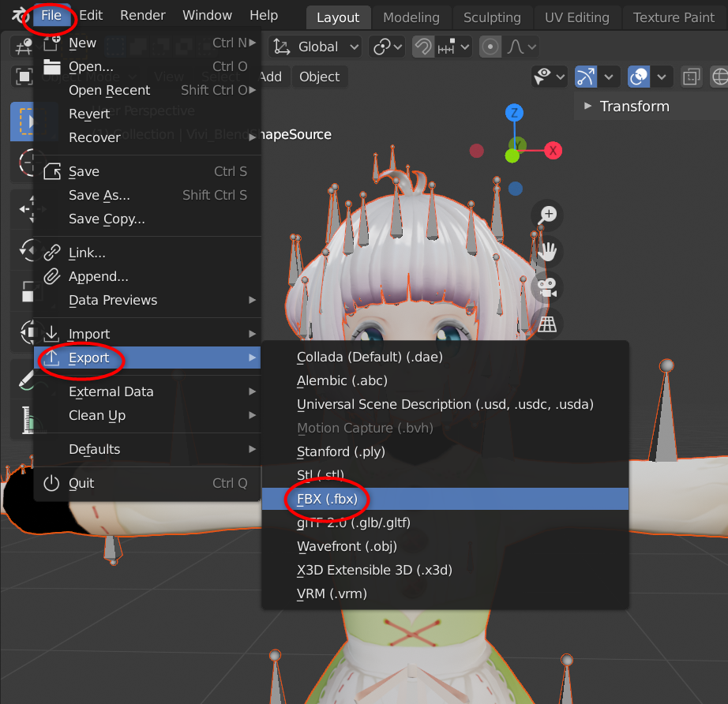Click Quit in the File menu

tap(147, 483)
